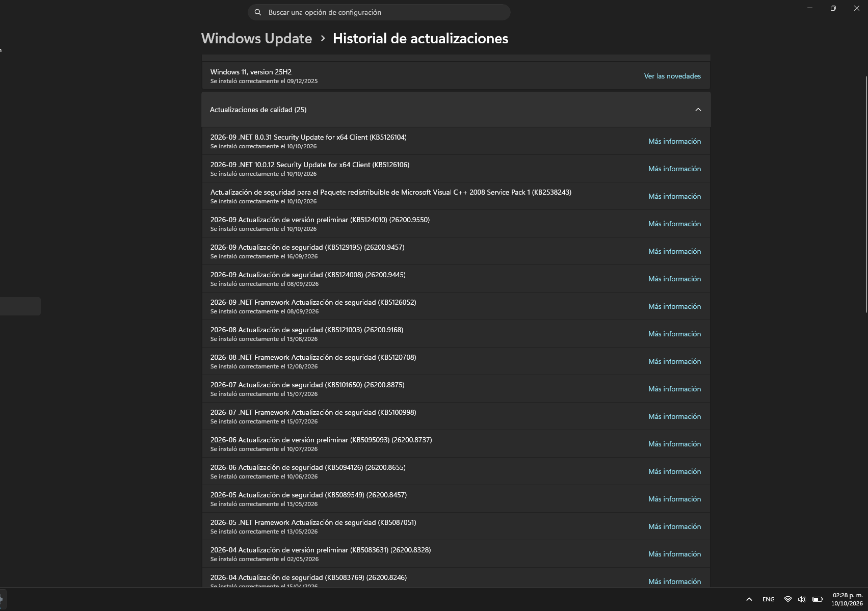
Task: Más información for KB5129195 update
Action: [x=674, y=251]
